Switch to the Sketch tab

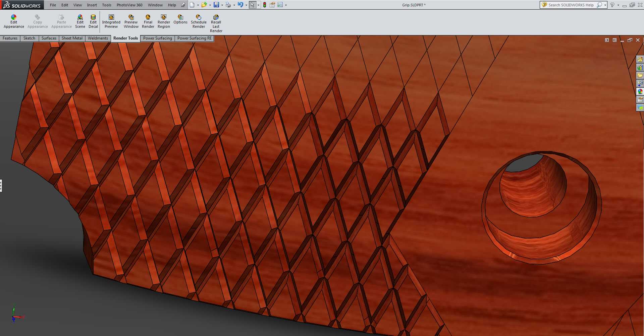point(29,38)
